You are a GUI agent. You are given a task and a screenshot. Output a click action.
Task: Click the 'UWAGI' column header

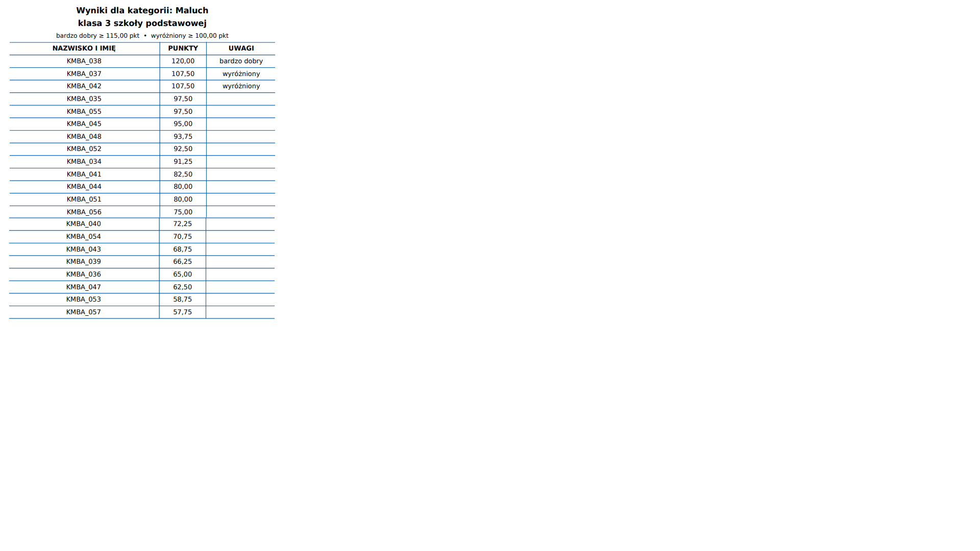tap(241, 48)
